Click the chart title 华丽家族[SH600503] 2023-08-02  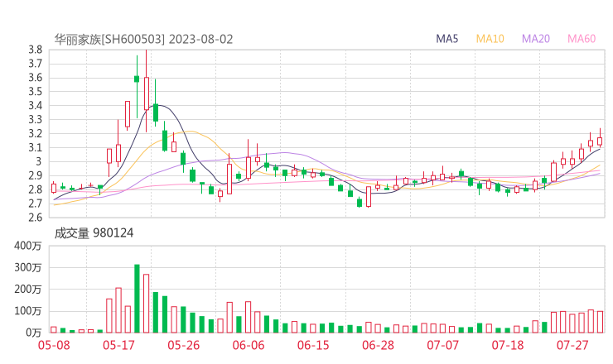tap(143, 40)
